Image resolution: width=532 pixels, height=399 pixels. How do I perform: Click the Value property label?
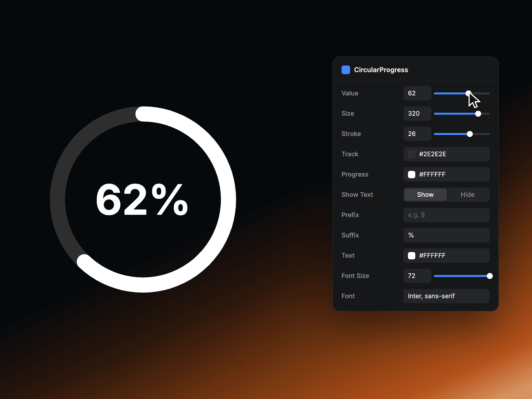350,93
